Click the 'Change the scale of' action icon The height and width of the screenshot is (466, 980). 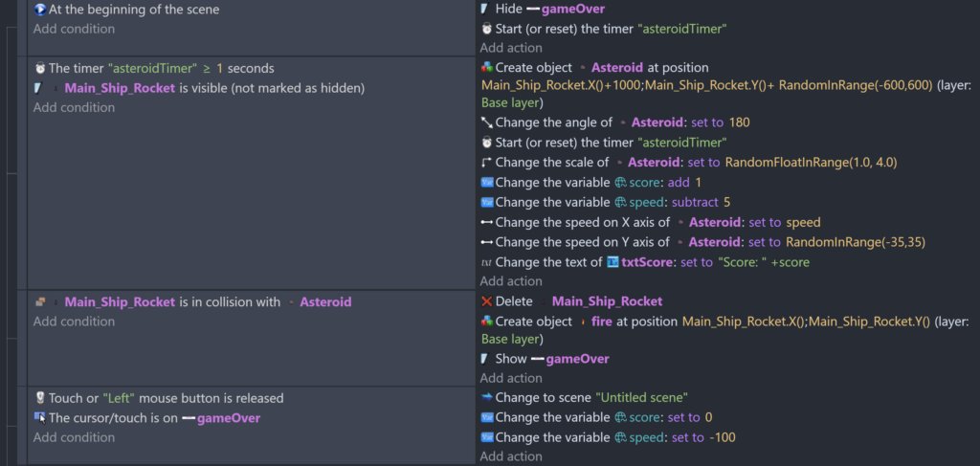pyautogui.click(x=486, y=163)
